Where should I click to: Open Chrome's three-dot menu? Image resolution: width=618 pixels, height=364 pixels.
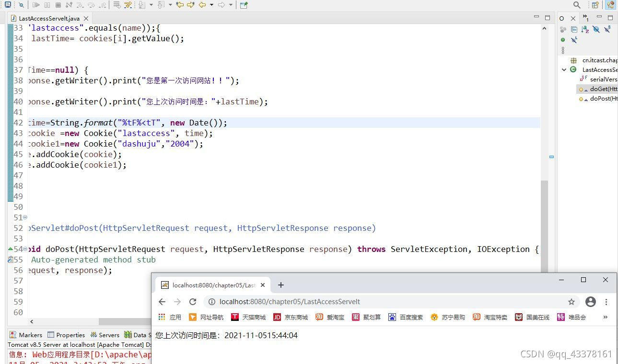[x=606, y=302]
